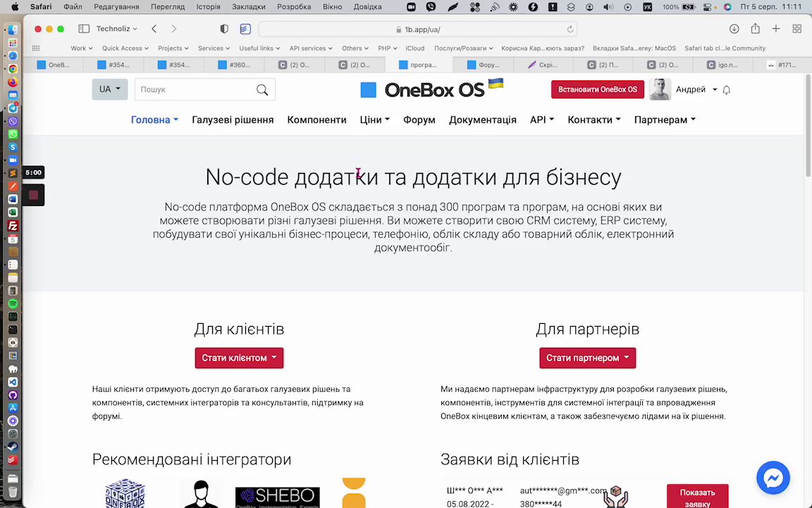Open Компоненти link
This screenshot has width=812, height=508.
[317, 120]
